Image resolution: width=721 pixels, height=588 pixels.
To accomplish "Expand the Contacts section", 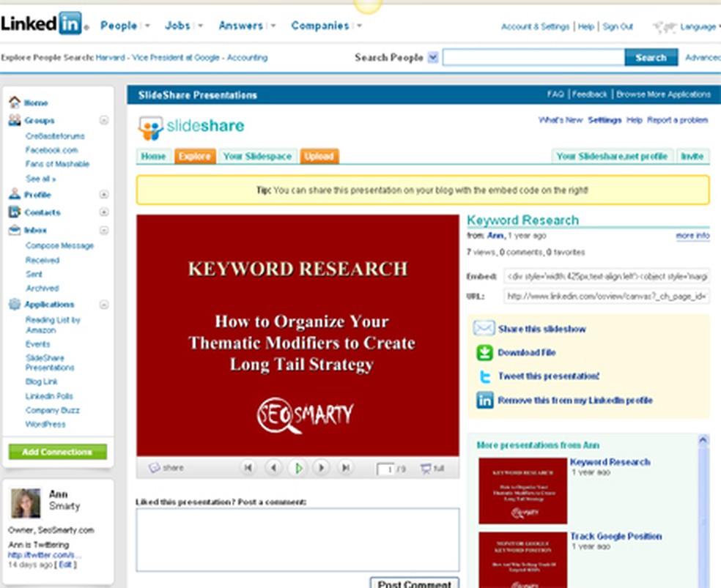I will coord(104,212).
